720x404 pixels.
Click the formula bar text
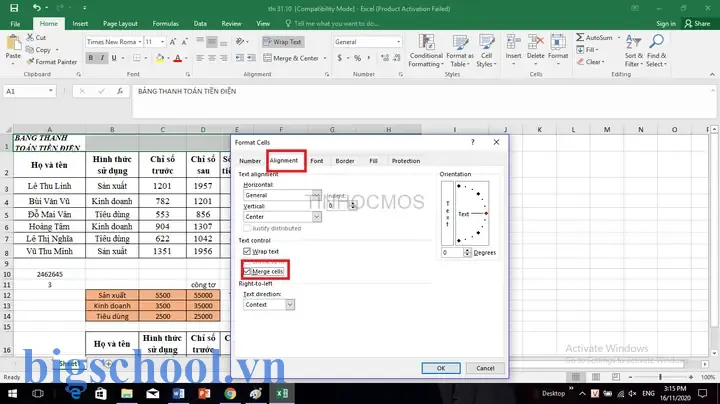point(187,91)
